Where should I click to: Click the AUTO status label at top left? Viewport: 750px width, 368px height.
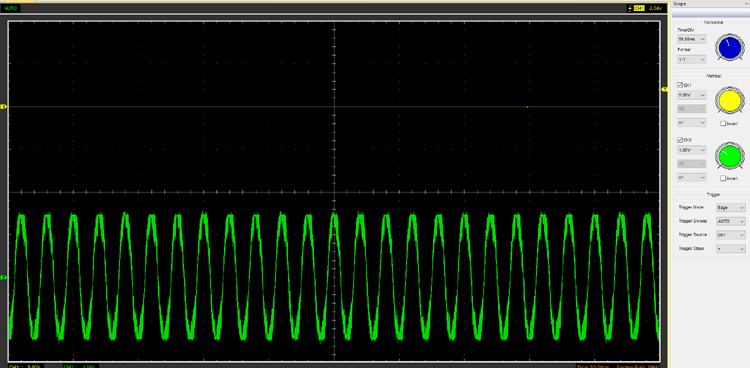(x=11, y=9)
